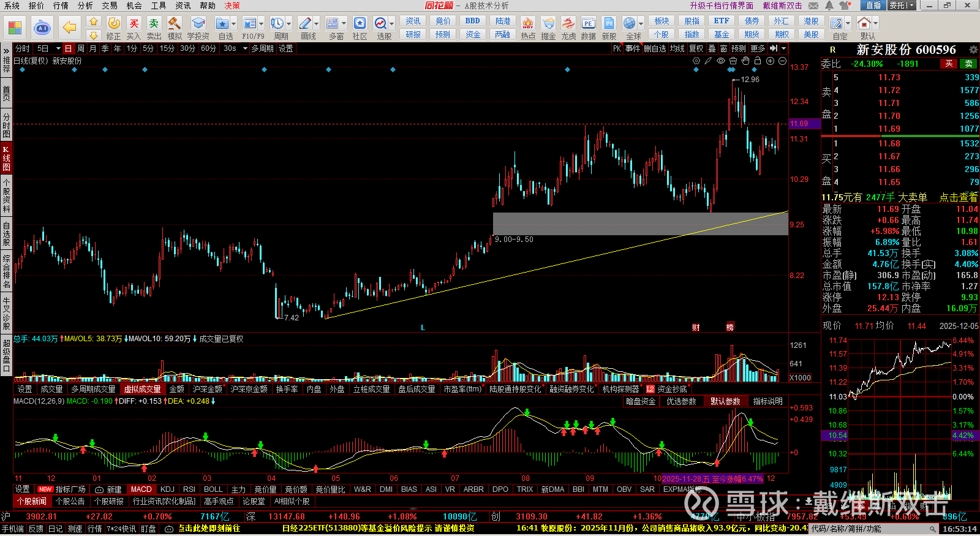980x536 pixels.
Task: Toggle chart visibility with the eye icon
Action: pos(721,61)
